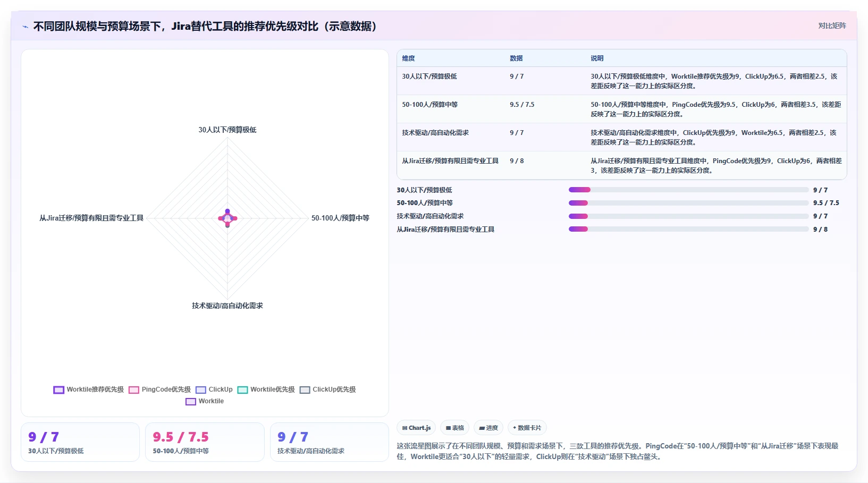
Task: Open the 9 / 7 card for 30人以下/预算极低
Action: coord(80,442)
